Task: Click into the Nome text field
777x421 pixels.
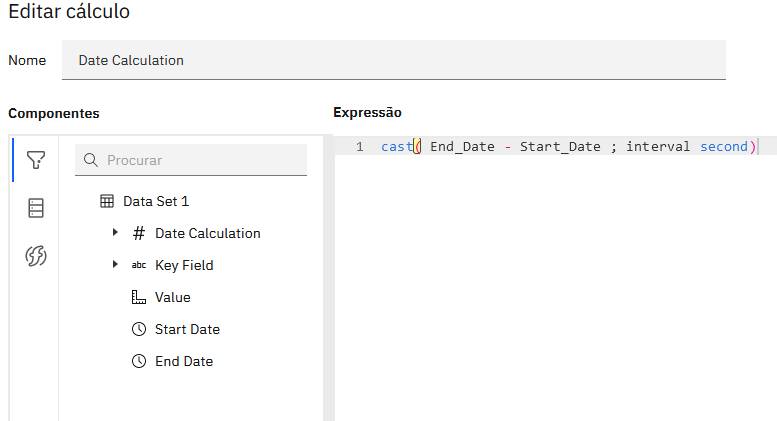Action: [393, 60]
